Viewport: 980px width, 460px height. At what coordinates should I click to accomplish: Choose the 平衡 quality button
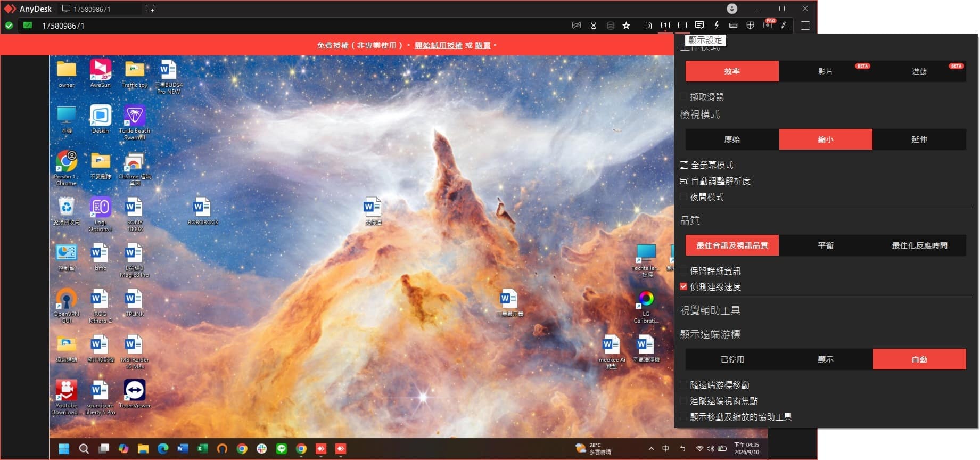click(826, 245)
